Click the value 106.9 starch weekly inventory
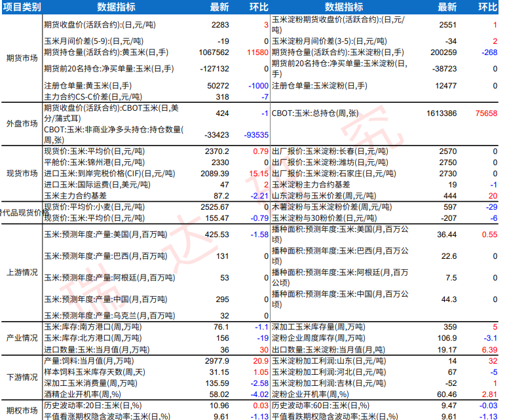 click(x=447, y=338)
